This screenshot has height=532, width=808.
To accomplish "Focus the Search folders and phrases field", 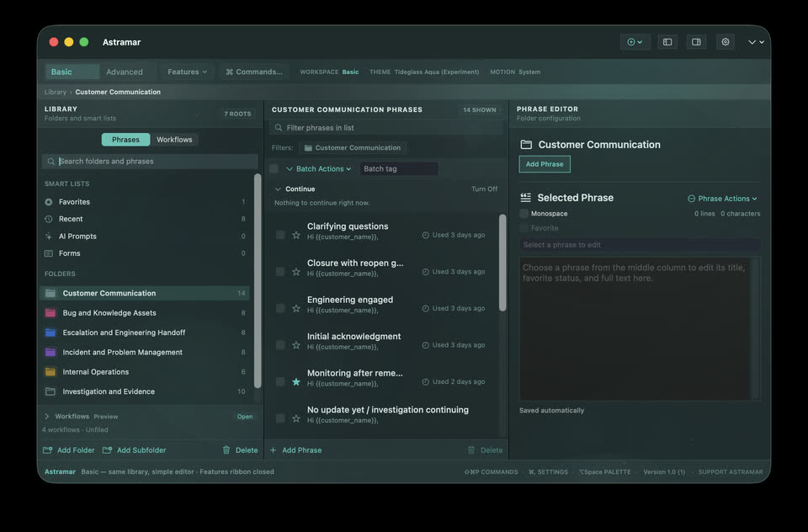I will click(x=150, y=162).
